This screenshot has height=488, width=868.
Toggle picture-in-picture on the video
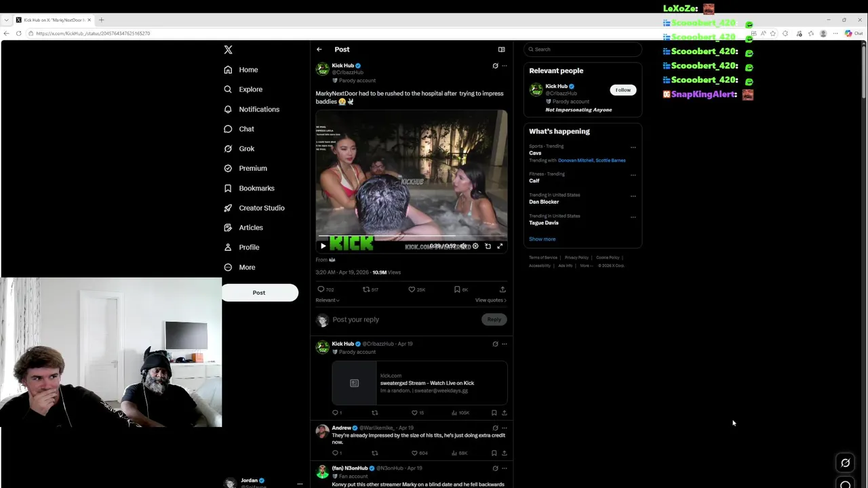tap(488, 246)
